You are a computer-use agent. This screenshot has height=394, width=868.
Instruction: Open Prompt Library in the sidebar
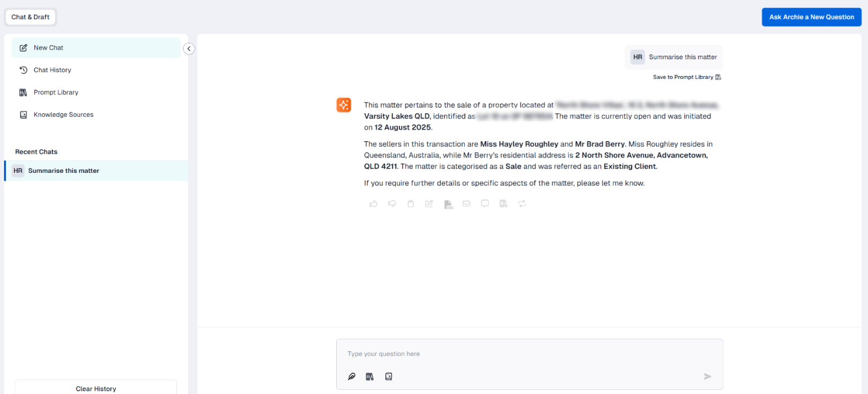[96, 92]
